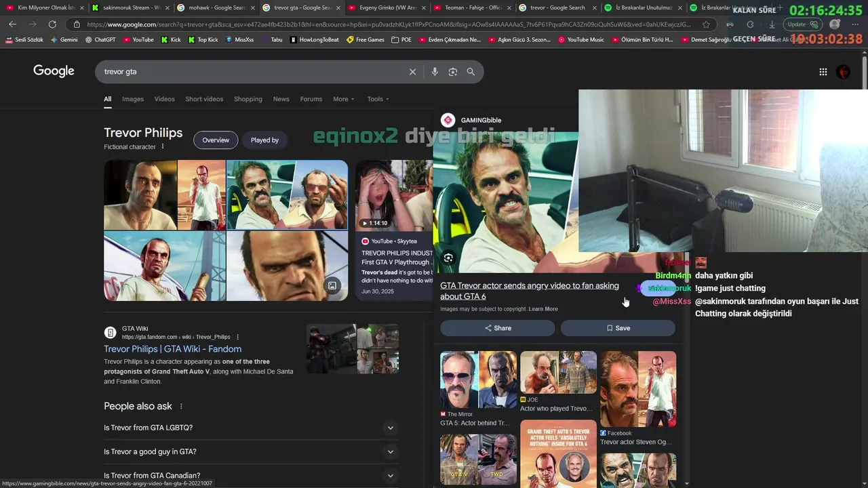Switch to the mohawk Google Search tab
The height and width of the screenshot is (488, 868).
(x=216, y=7)
